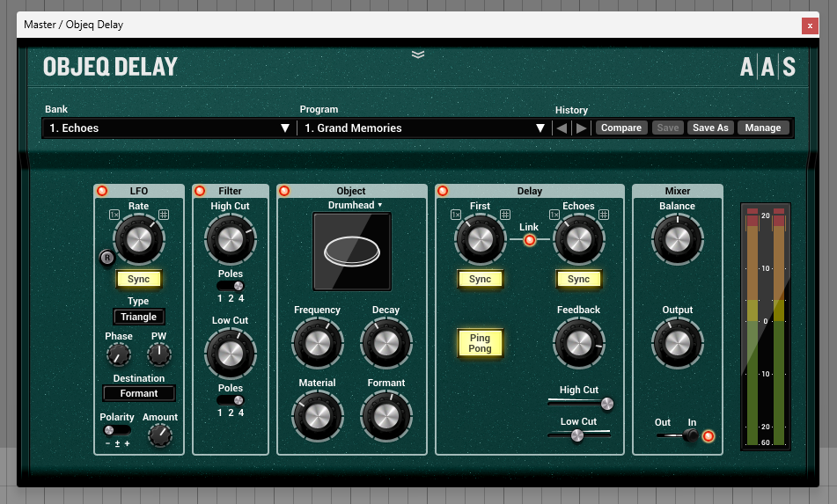This screenshot has width=837, height=504.
Task: Click the history back arrow
Action: coord(562,128)
